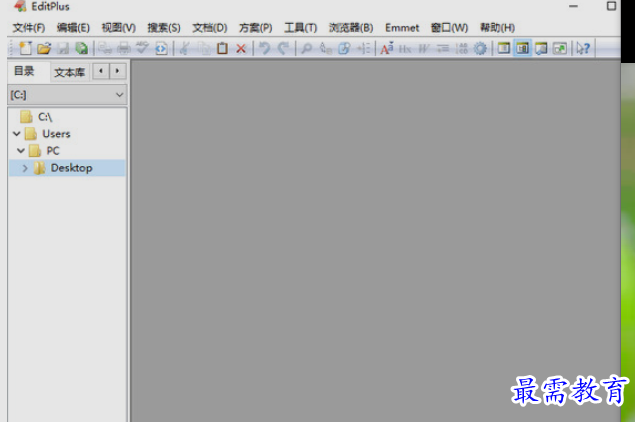Click the Go to Line icon

point(363,49)
